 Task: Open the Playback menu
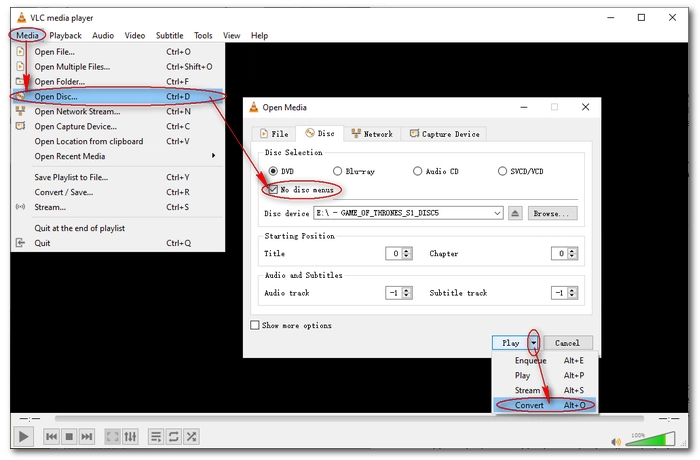[65, 35]
